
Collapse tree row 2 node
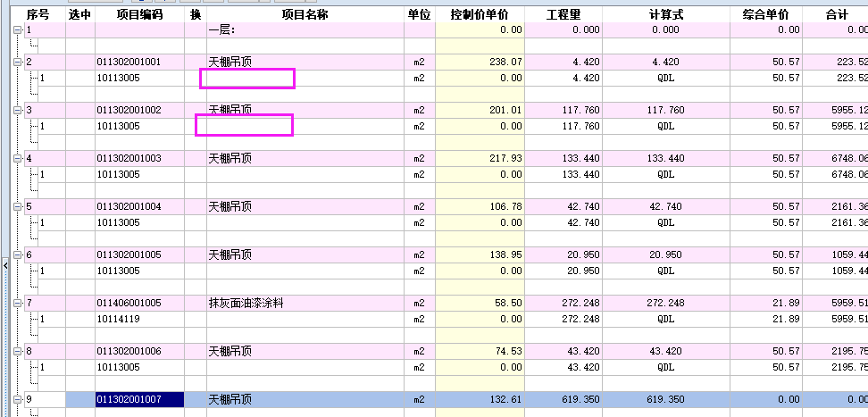coord(18,63)
